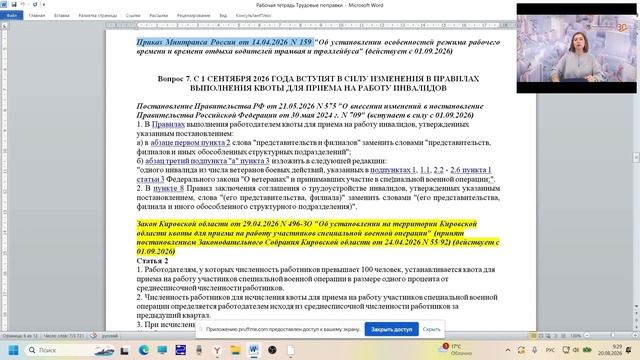Image resolution: width=640 pixels, height=360 pixels.
Task: Open Microsoft Edge from taskbar
Action: (143, 350)
